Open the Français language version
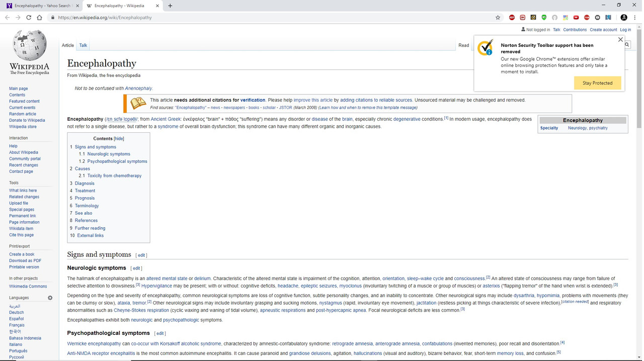Viewport: 644px width, 361px height. (17, 325)
